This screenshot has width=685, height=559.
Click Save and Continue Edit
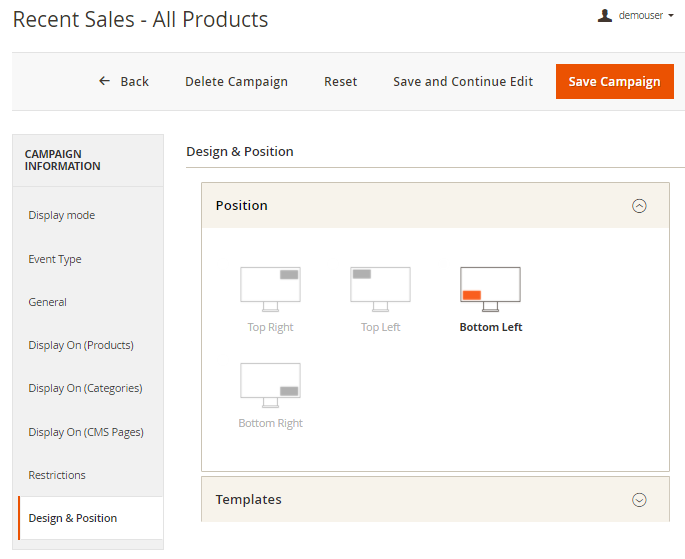(x=463, y=82)
